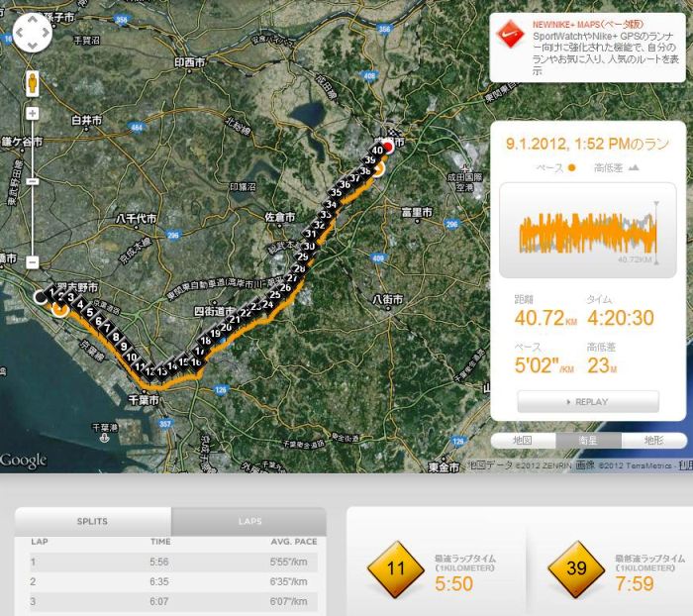Click the distance value 40.72 KM
693x616 pixels.
pyautogui.click(x=545, y=318)
